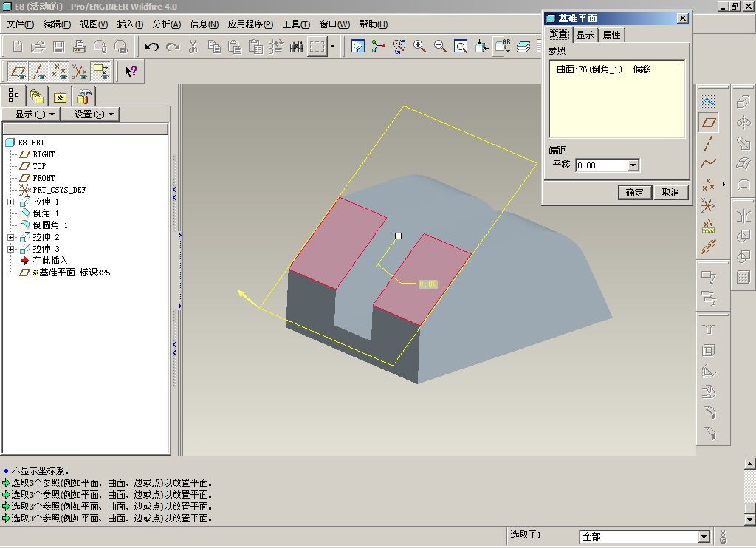
Task: Select the Coordinate System tool in right toolbar
Action: point(708,205)
